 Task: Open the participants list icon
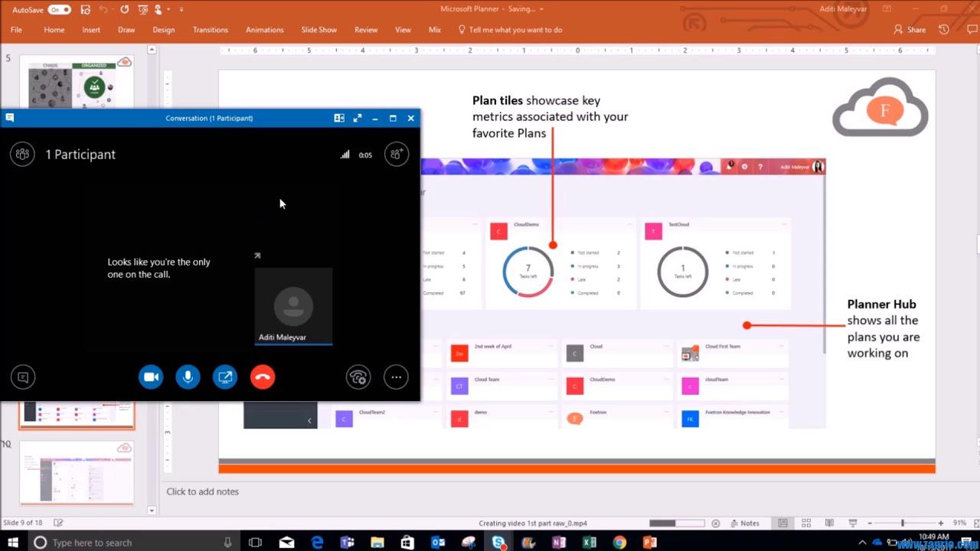22,154
